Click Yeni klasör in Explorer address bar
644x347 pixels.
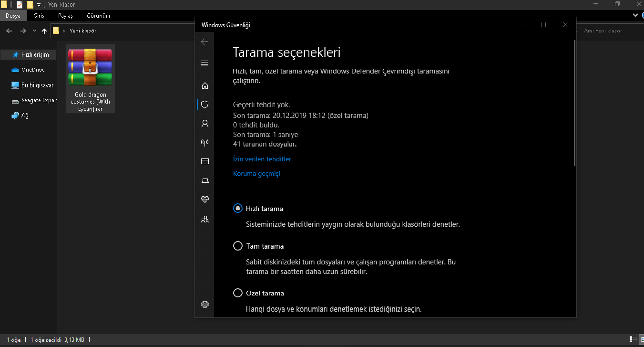click(83, 31)
